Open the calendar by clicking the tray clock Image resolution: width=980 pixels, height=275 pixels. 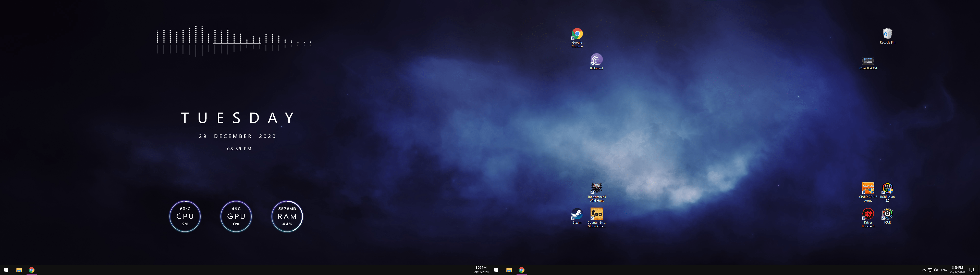point(957,270)
